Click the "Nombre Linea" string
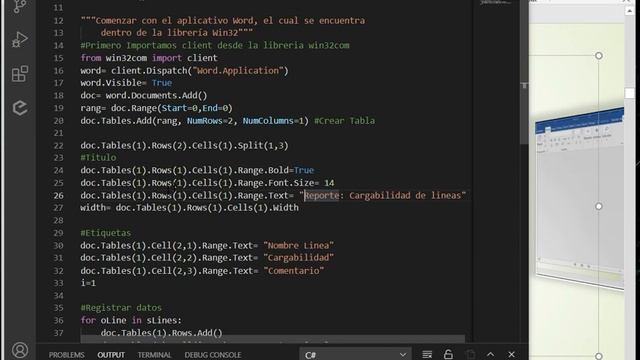 pos(299,245)
